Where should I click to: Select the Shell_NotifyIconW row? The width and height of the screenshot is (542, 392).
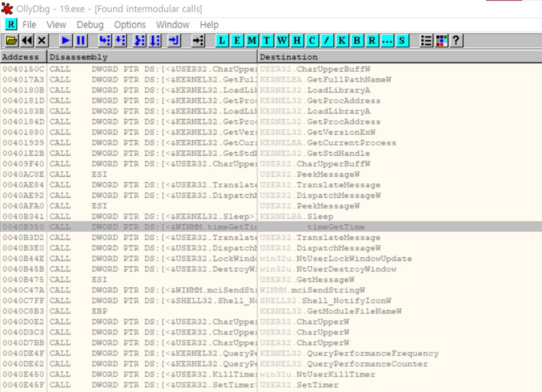click(271, 300)
